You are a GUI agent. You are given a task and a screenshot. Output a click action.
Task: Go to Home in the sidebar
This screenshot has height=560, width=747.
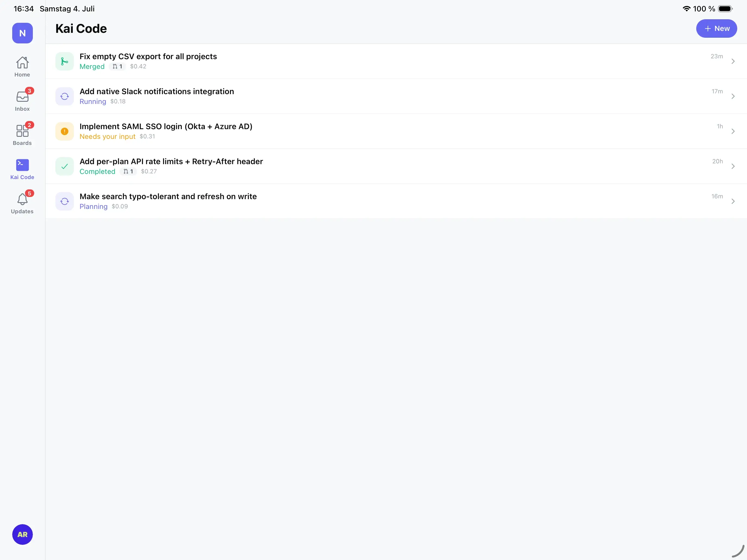22,67
